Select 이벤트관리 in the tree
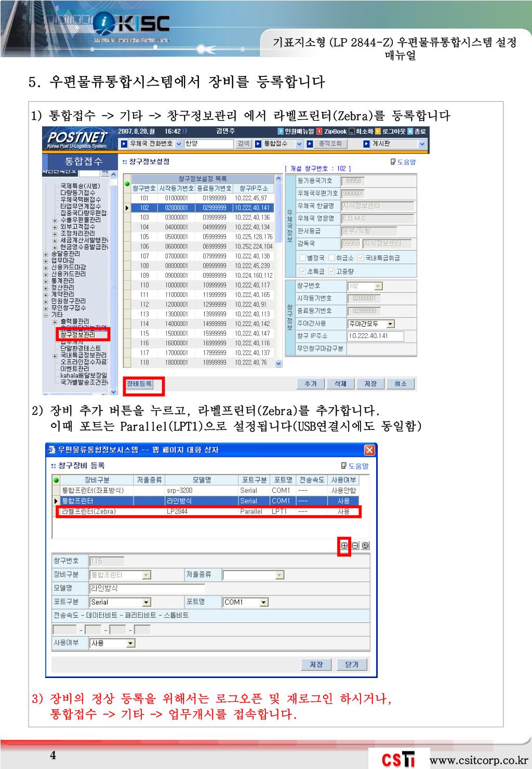 [75, 369]
